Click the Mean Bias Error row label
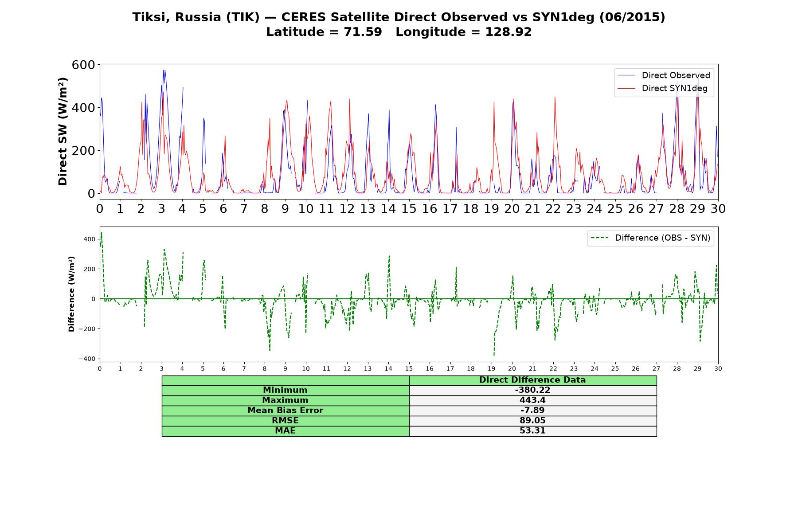 (286, 411)
